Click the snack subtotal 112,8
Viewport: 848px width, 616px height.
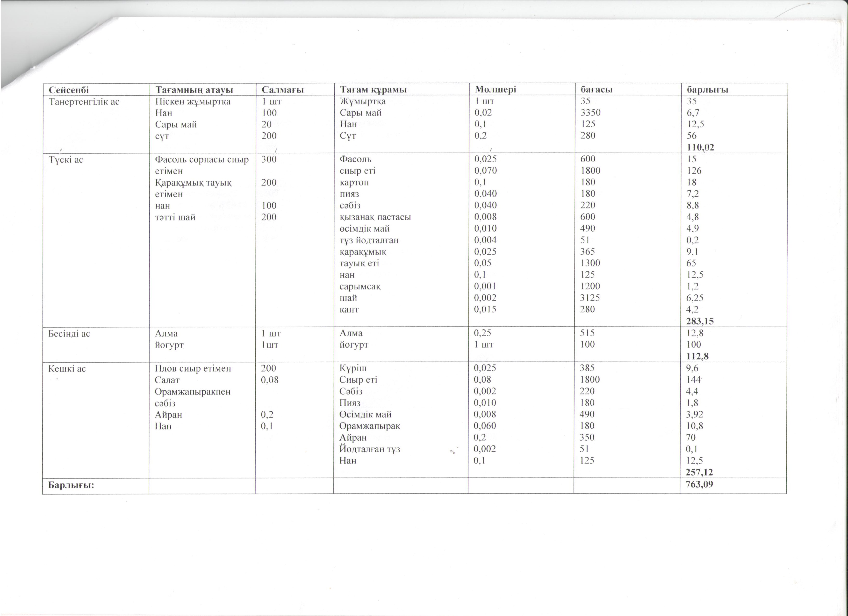(697, 356)
